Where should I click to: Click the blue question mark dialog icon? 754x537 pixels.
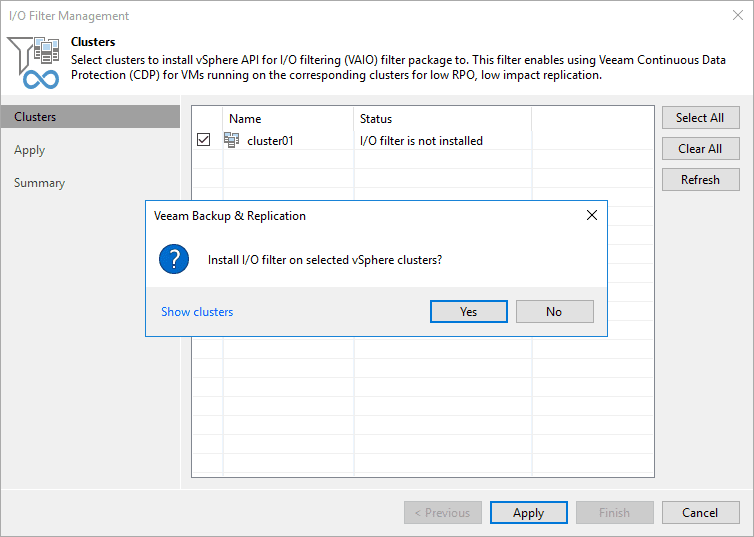click(174, 259)
